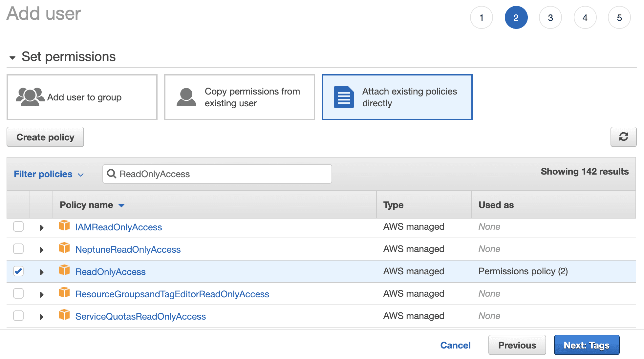This screenshot has height=359, width=644.
Task: Expand the NeptuneReadOnlyAccess policy row
Action: 42,250
